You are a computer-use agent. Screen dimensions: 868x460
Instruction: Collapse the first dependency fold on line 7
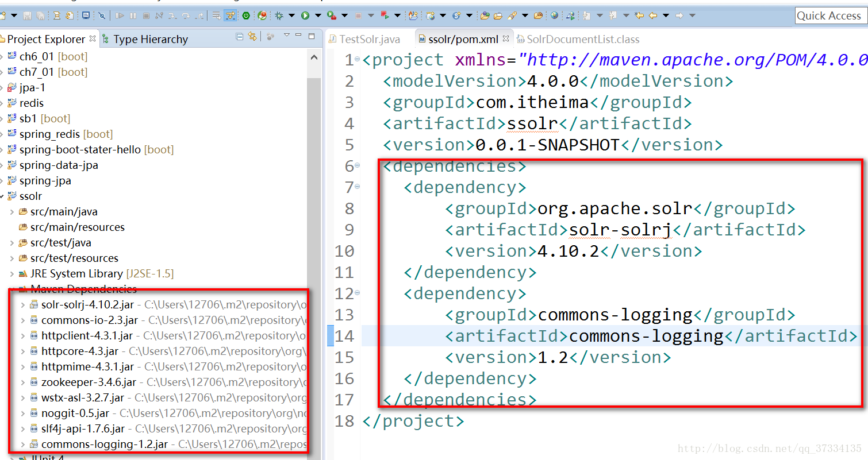click(x=357, y=187)
